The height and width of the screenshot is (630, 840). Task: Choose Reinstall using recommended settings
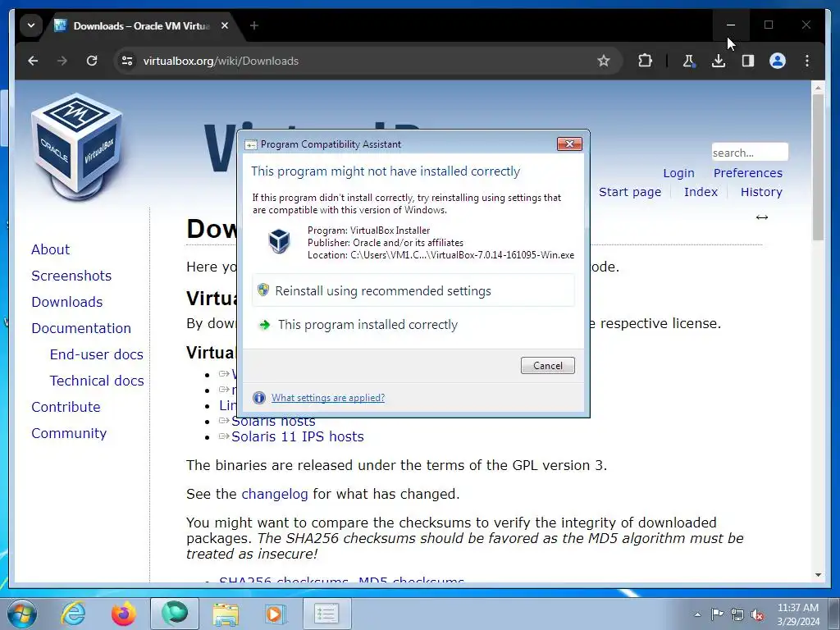tap(413, 290)
